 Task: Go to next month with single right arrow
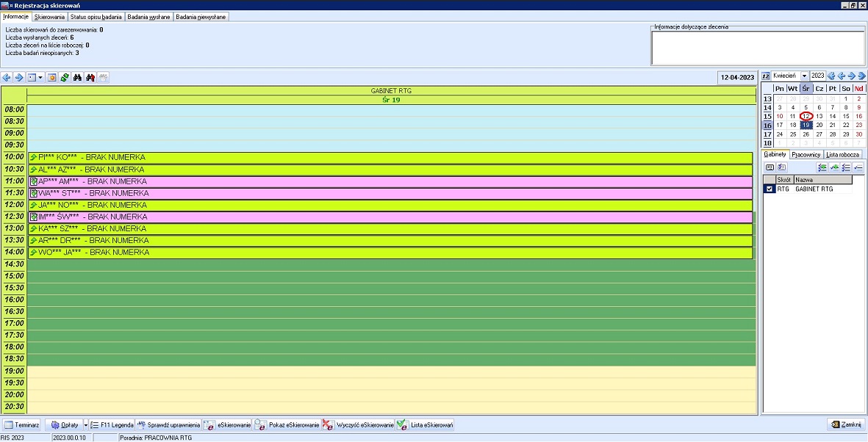851,76
